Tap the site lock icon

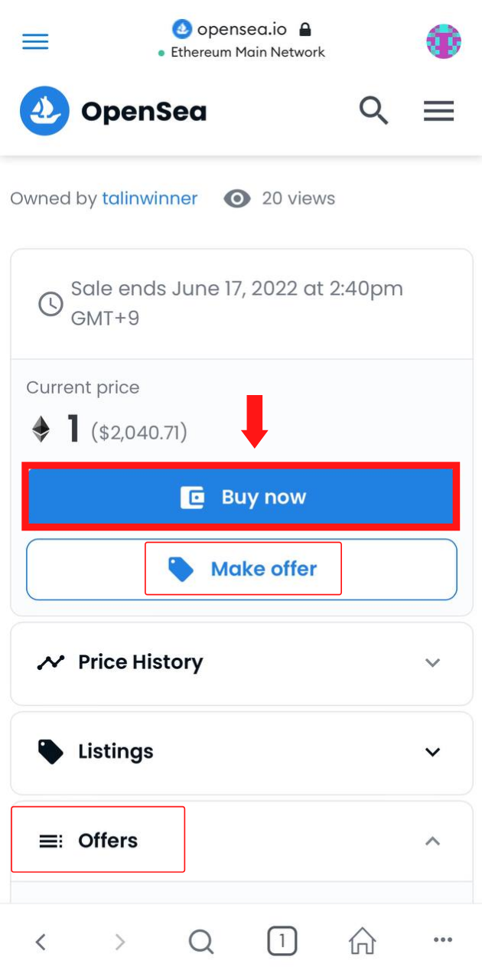pyautogui.click(x=305, y=30)
